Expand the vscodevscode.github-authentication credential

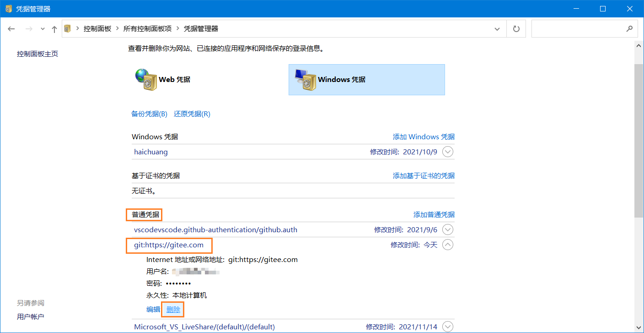[x=447, y=229]
